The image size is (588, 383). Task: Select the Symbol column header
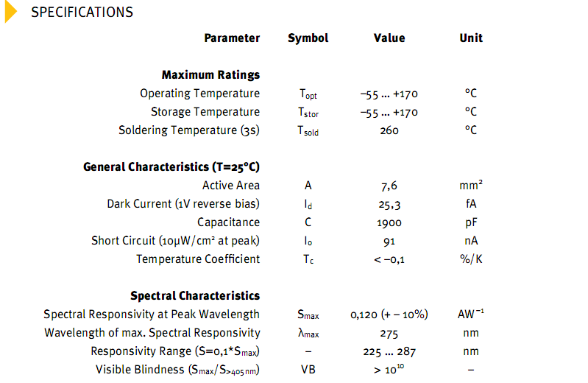[308, 38]
